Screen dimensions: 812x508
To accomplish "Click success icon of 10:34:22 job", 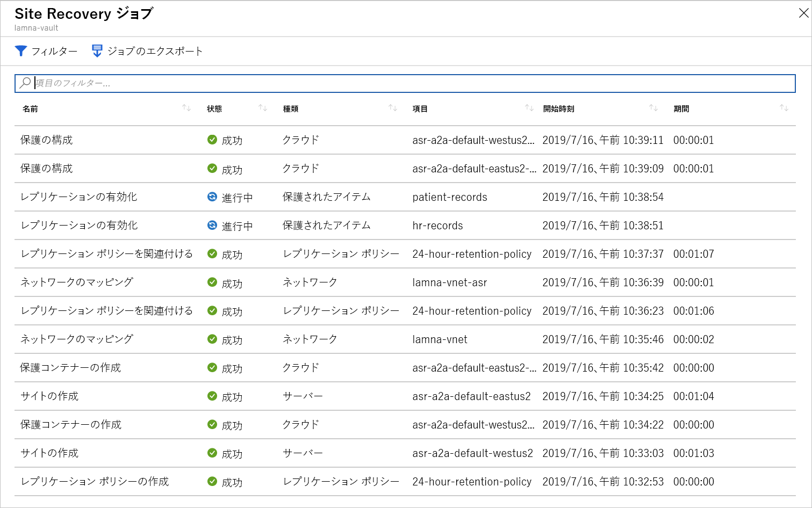I will point(212,424).
